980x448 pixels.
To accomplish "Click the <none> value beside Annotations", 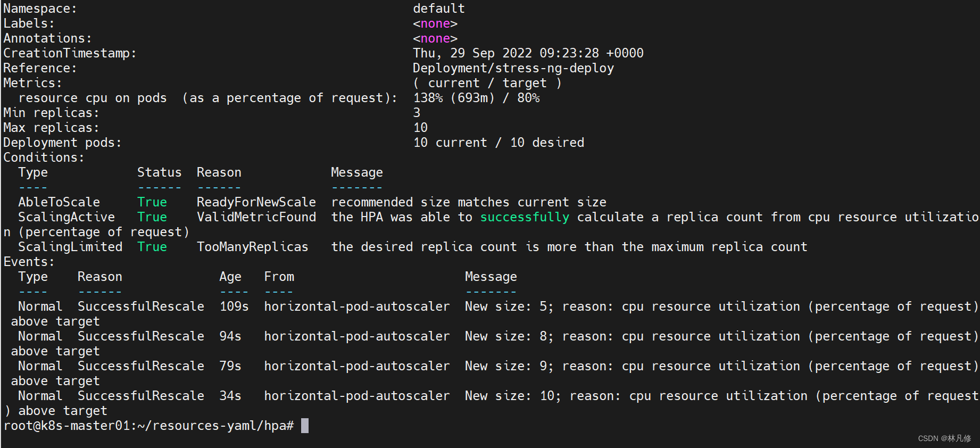I will [x=435, y=38].
